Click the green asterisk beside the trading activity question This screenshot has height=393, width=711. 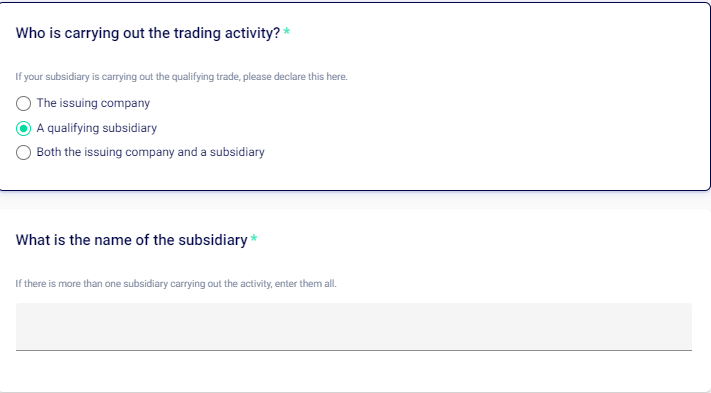click(287, 32)
